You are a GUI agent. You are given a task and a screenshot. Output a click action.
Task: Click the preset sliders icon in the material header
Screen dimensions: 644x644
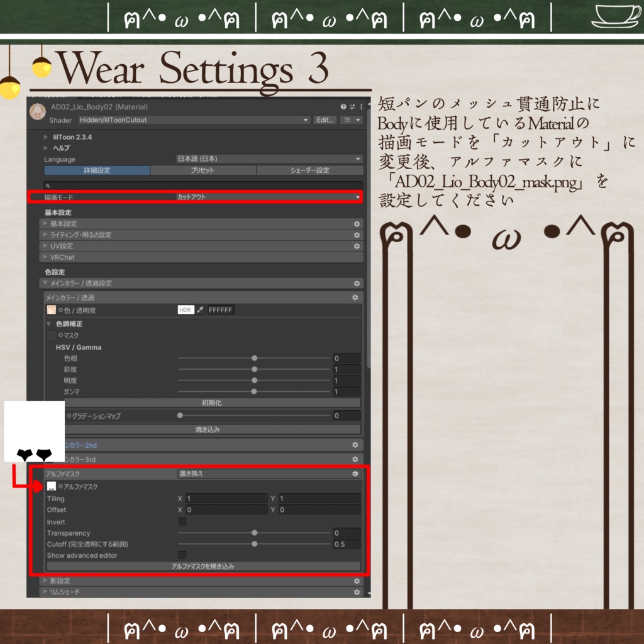[x=352, y=107]
